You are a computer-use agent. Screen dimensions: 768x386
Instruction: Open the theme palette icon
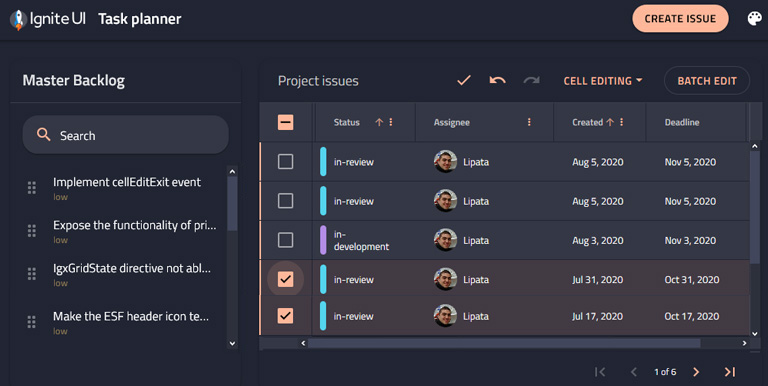coord(754,19)
